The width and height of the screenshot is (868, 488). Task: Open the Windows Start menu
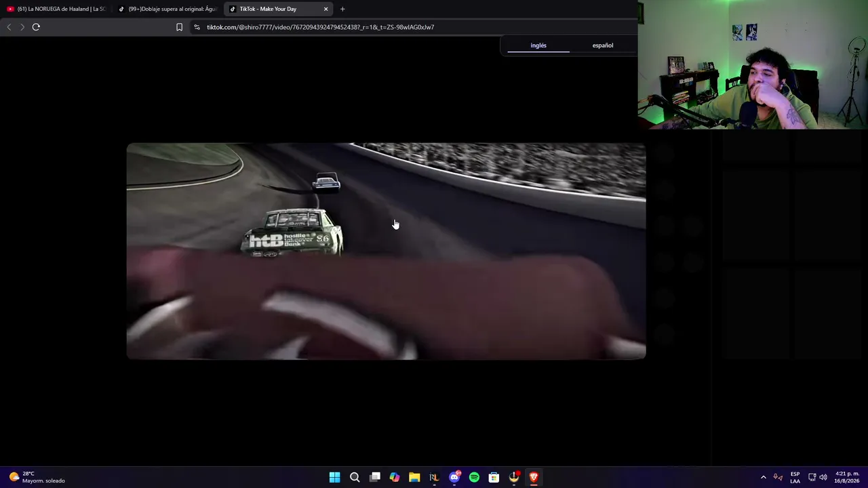(334, 477)
